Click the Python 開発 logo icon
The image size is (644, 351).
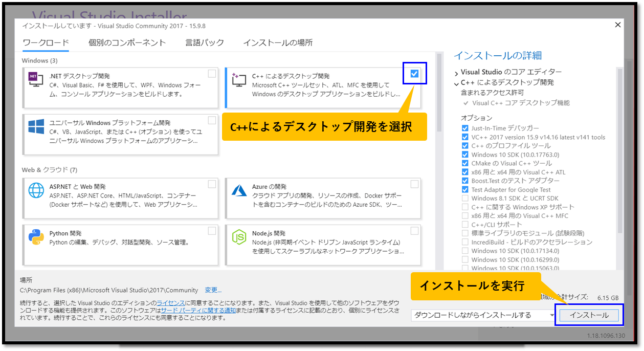click(x=36, y=237)
